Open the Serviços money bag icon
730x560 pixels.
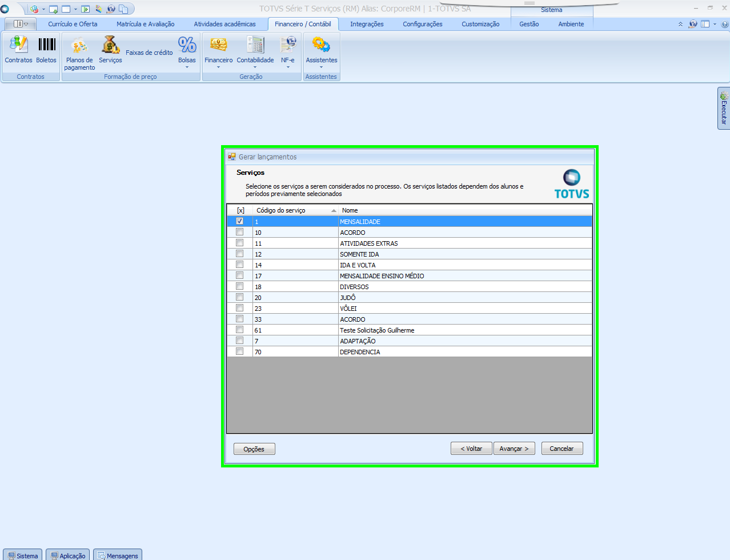(x=110, y=45)
